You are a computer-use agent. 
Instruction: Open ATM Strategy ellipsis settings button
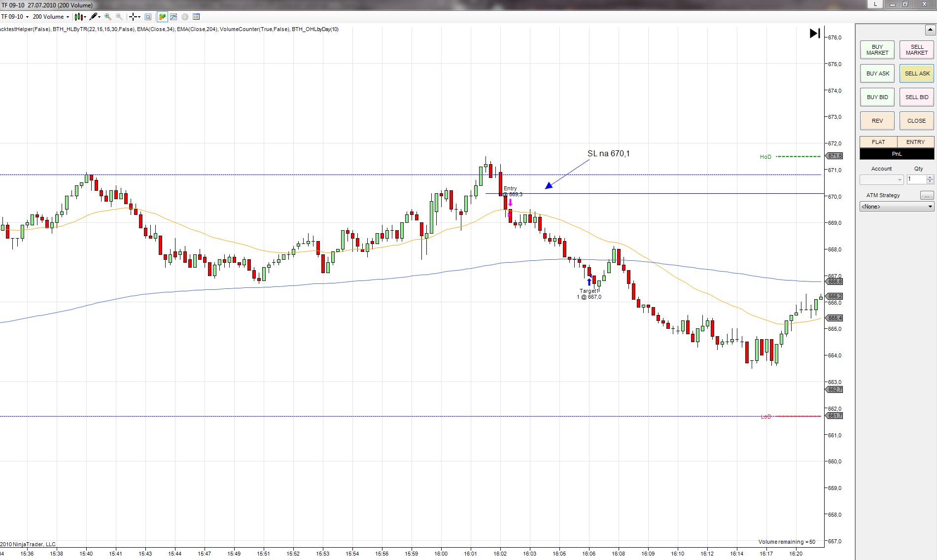(x=927, y=195)
